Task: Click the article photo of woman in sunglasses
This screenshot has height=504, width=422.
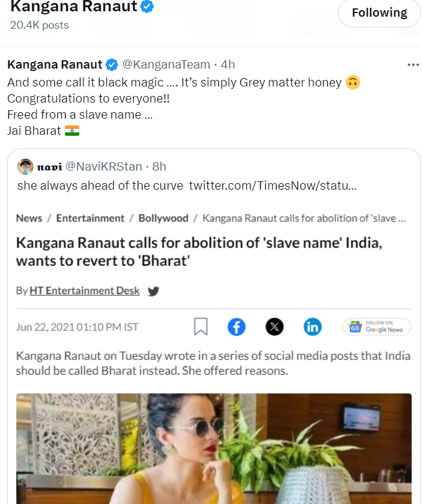Action: coord(213,447)
